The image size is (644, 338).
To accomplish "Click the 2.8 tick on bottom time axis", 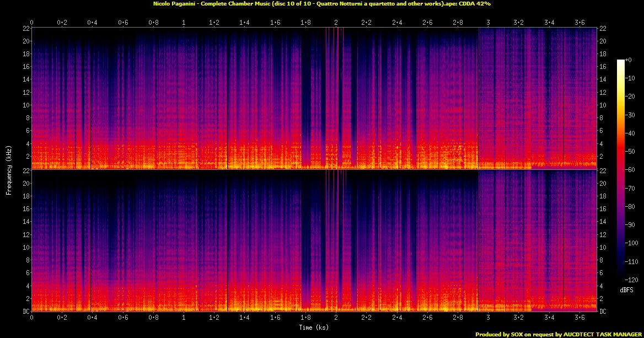I will pyautogui.click(x=458, y=318).
